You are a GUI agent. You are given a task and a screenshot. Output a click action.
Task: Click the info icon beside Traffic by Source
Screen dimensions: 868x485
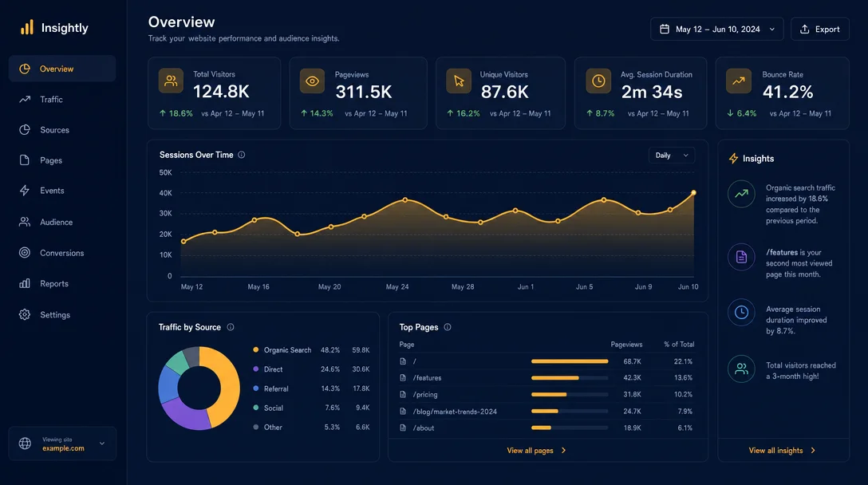tap(231, 327)
